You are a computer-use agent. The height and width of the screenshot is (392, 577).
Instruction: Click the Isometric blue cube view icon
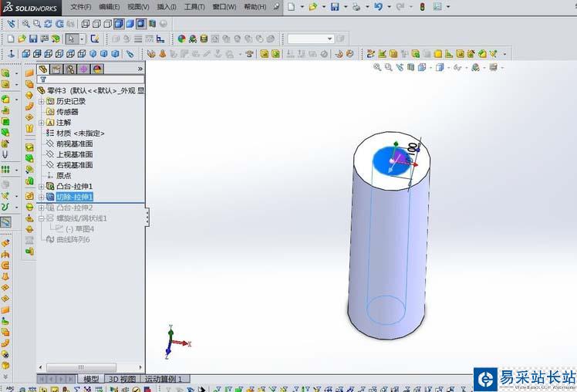pos(93,54)
